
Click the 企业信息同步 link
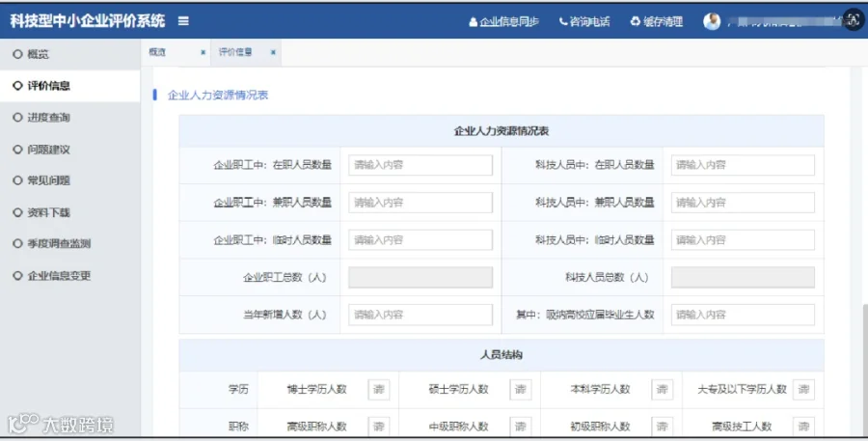[x=508, y=21]
